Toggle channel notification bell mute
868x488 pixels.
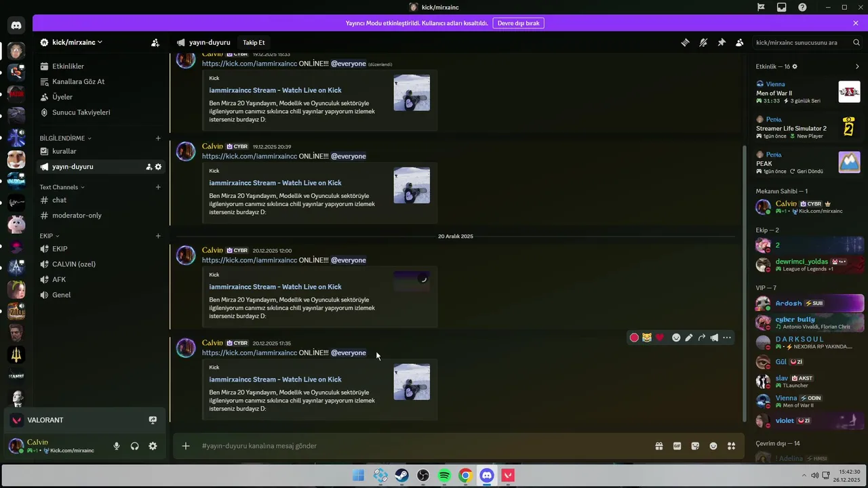point(703,42)
